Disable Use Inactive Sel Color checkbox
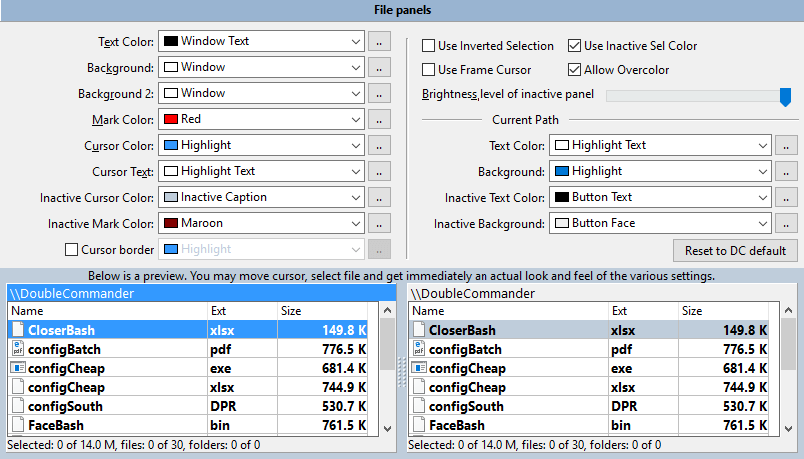This screenshot has width=804, height=459. point(575,46)
